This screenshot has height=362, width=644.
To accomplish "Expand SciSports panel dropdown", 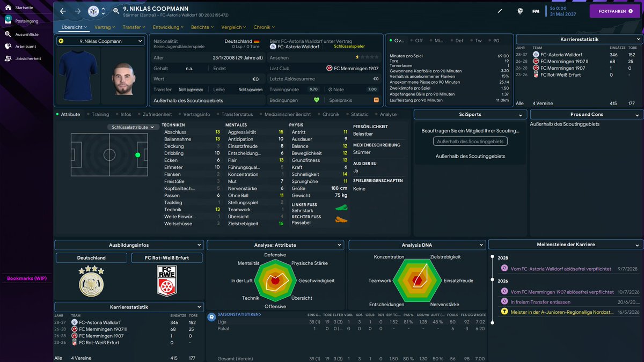I will pyautogui.click(x=470, y=115).
